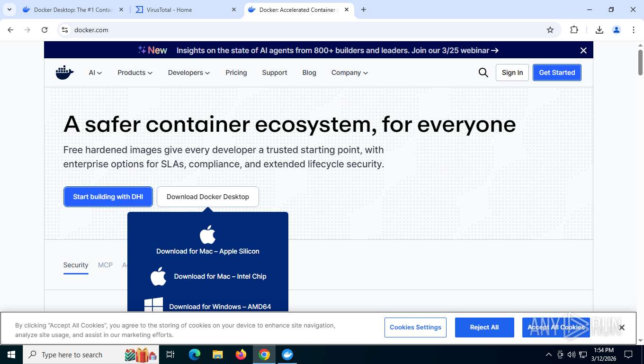644x364 pixels.
Task: Open Task View on the taskbar
Action: (x=171, y=355)
